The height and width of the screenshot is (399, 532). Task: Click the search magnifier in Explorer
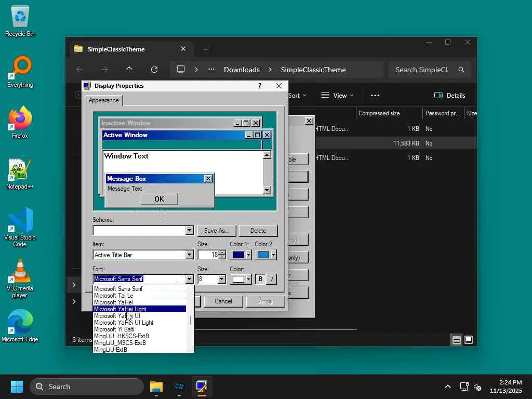[x=461, y=70]
